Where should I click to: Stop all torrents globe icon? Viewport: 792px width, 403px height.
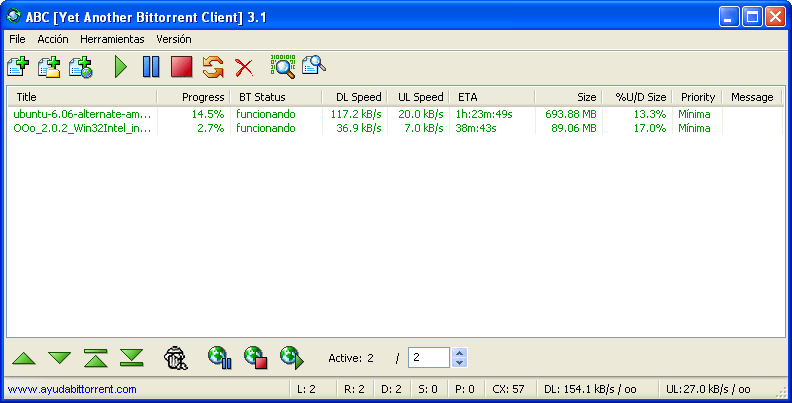coord(256,358)
